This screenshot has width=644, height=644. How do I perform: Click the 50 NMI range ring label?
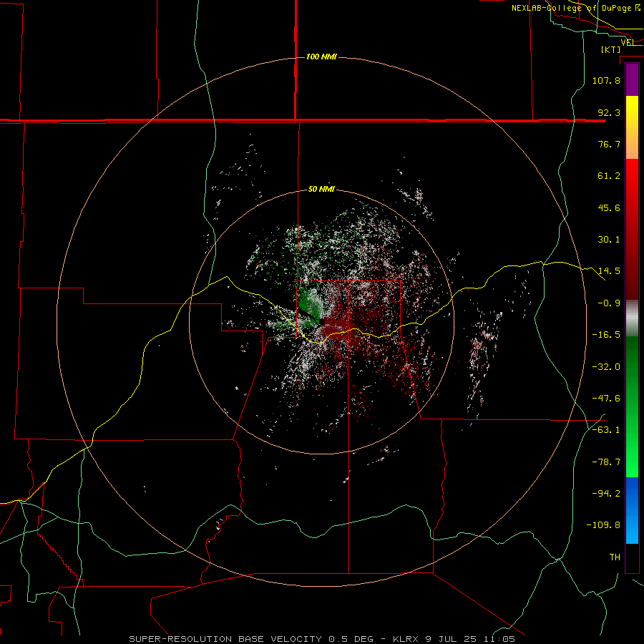[321, 190]
